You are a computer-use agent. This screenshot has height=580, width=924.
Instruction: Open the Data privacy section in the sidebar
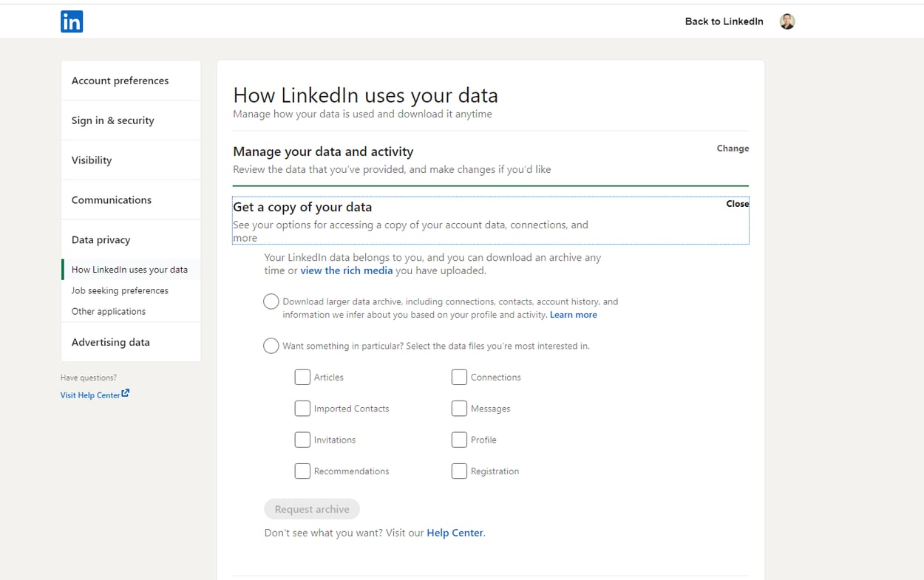click(x=101, y=239)
